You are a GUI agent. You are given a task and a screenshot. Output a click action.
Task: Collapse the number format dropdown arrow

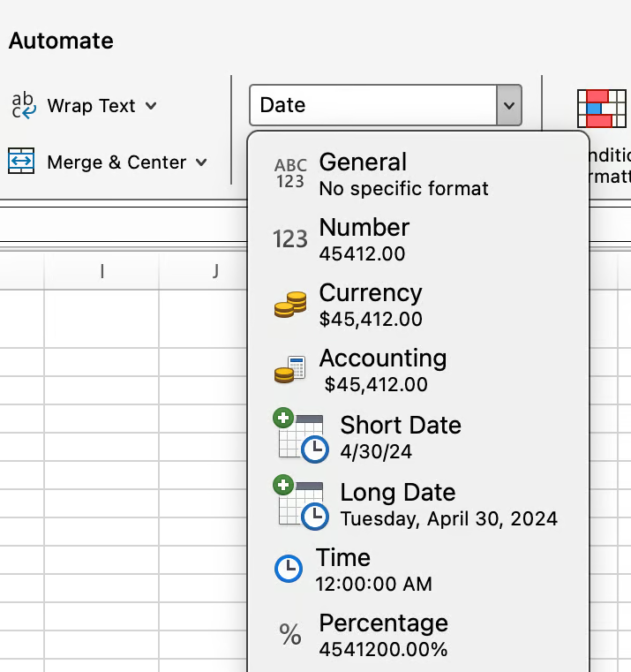point(508,105)
